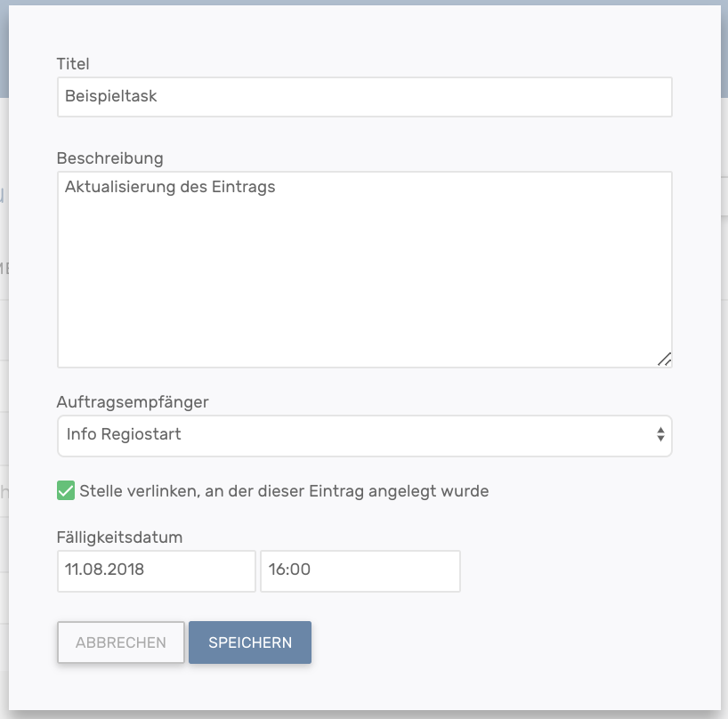Uncheck the green 'Stelle verlinken' checkbox
The width and height of the screenshot is (728, 719).
coord(66,490)
